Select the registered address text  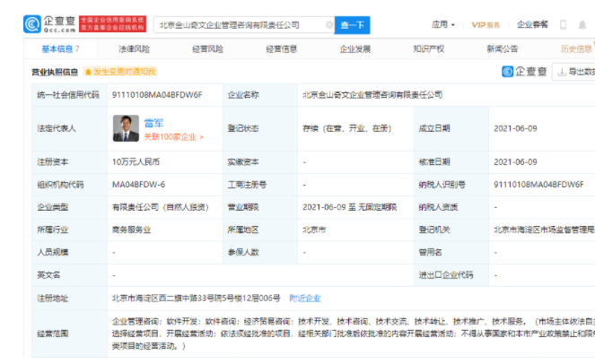197,298
